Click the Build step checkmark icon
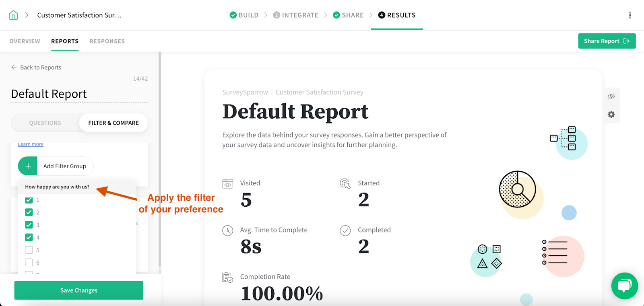Viewport: 644px width, 306px height. pos(233,15)
